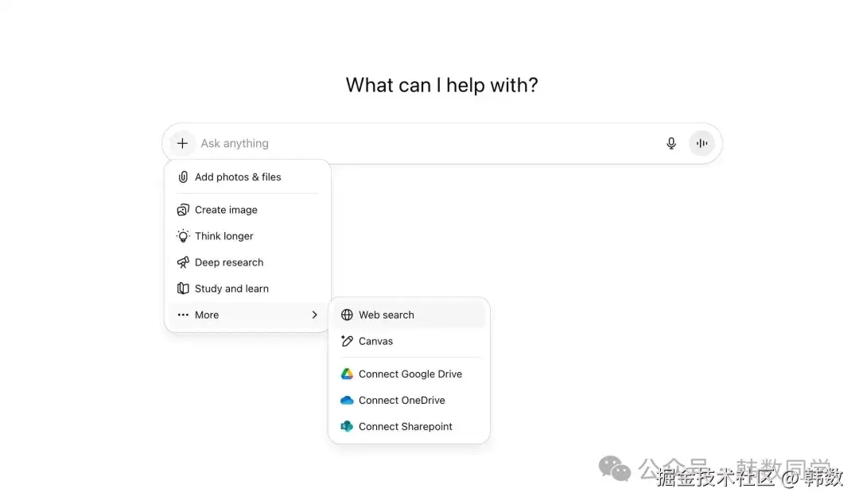859x504 pixels.
Task: Click the Think longer lightbulb icon
Action: [183, 236]
